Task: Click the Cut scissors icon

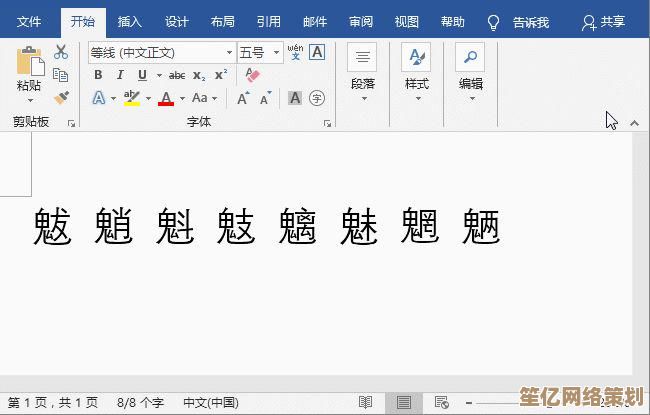Action: 61,52
